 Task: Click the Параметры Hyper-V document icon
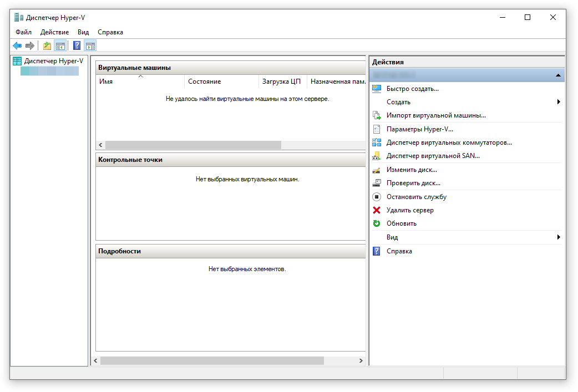coord(376,129)
